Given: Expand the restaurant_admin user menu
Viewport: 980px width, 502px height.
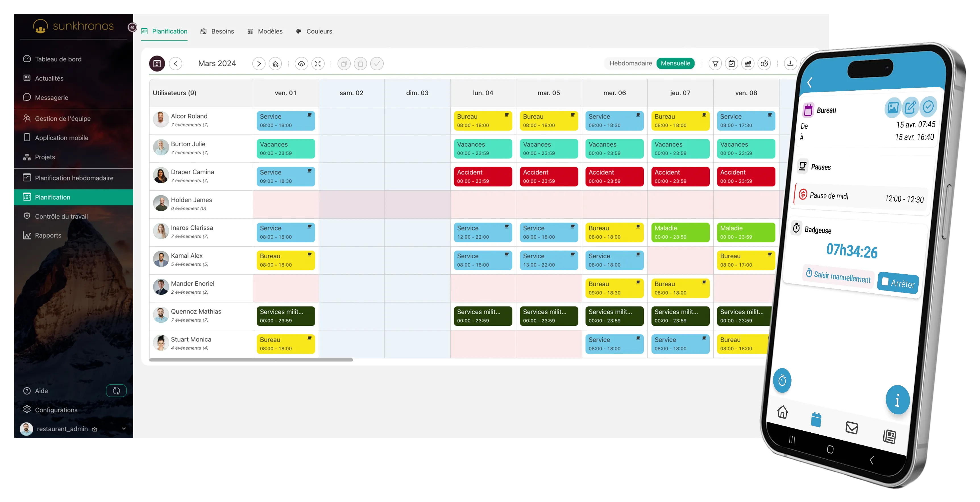Looking at the screenshot, I should [73, 429].
